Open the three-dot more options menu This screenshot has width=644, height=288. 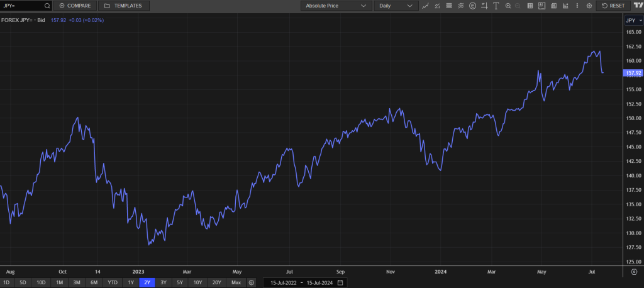(x=577, y=6)
